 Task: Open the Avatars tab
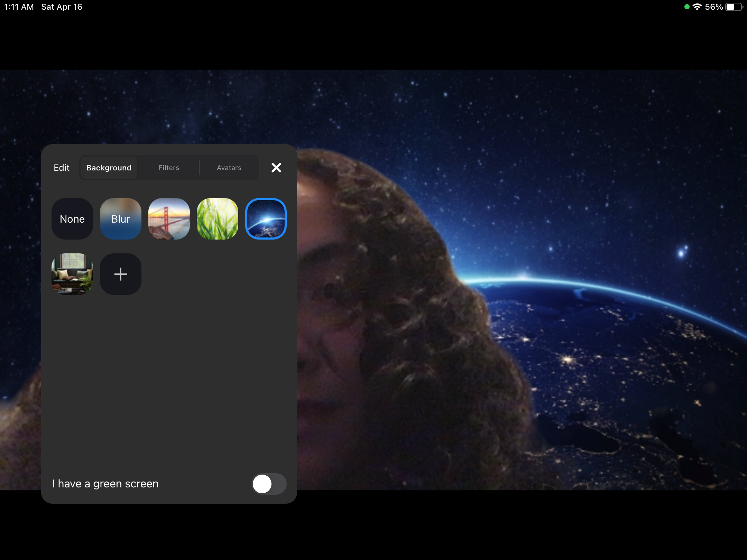[x=229, y=168]
